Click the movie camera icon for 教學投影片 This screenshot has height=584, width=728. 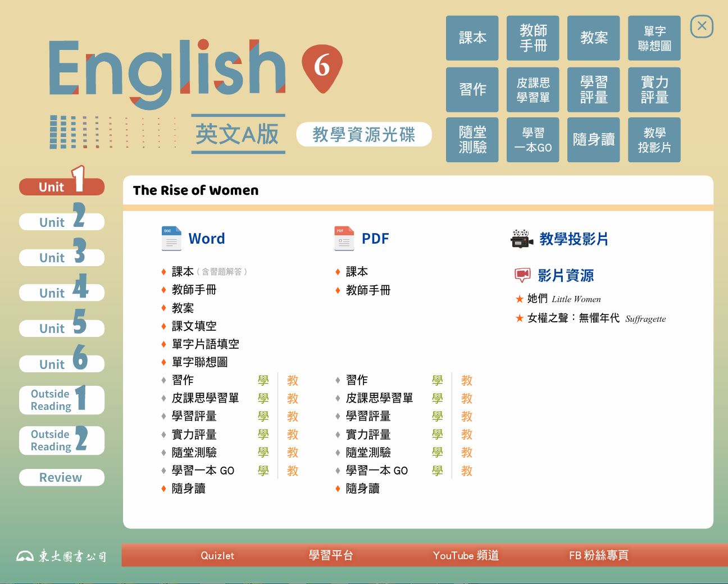522,239
